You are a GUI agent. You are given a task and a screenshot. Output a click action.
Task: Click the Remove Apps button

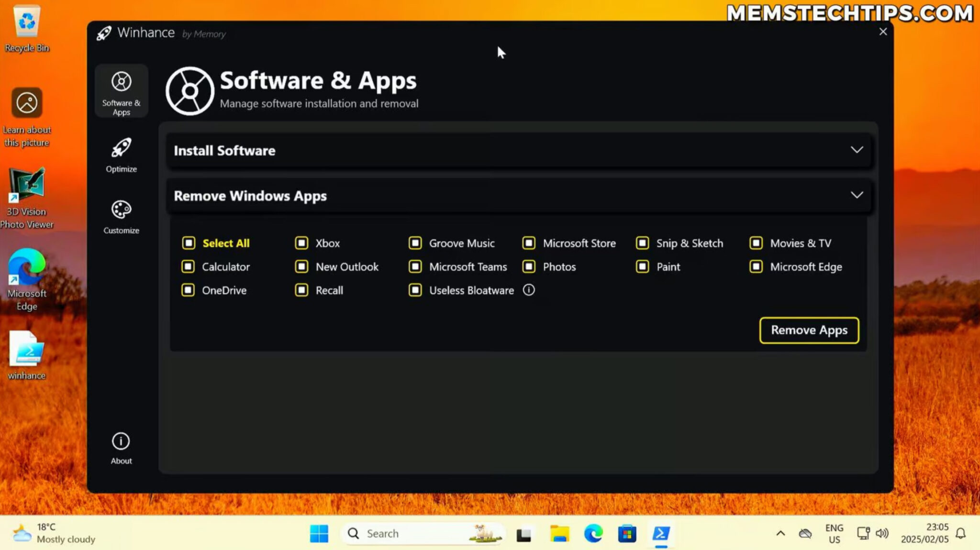pyautogui.click(x=809, y=330)
